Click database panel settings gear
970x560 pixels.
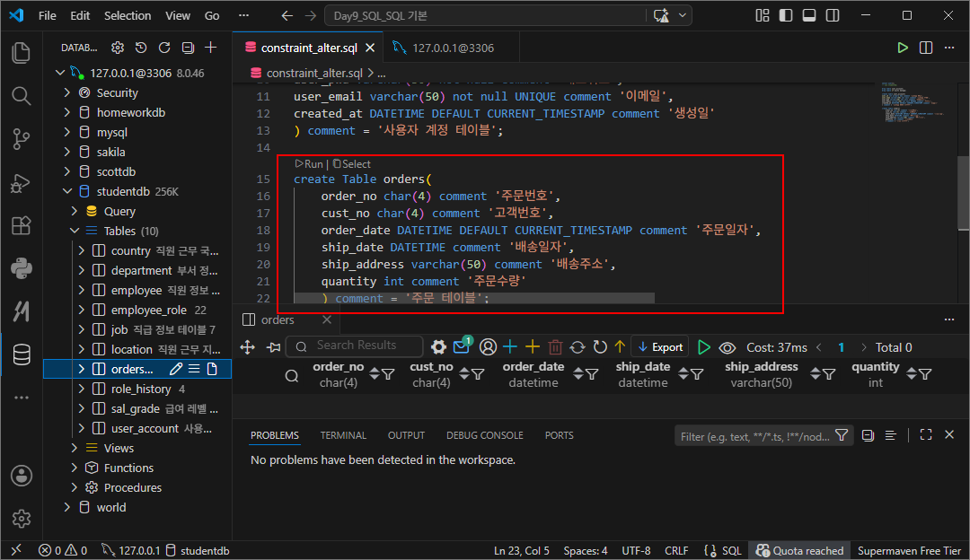click(x=117, y=48)
